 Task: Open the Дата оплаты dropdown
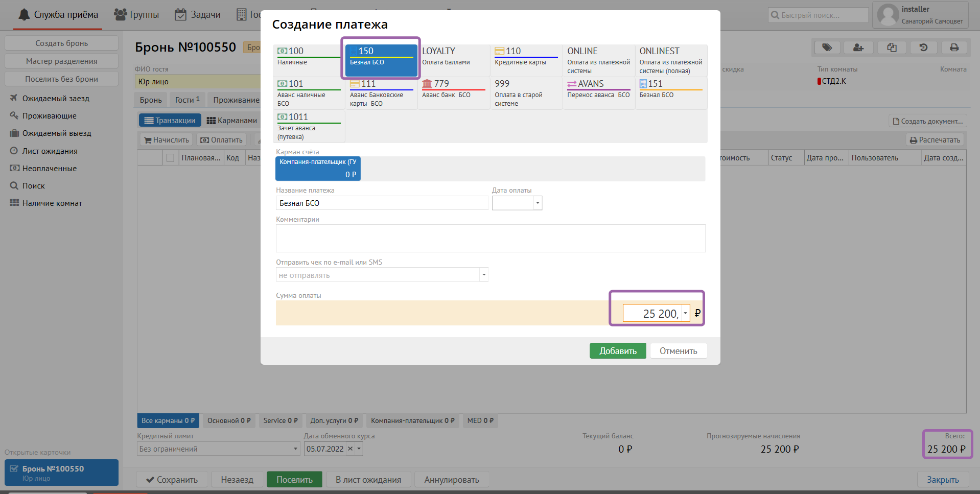pos(537,203)
